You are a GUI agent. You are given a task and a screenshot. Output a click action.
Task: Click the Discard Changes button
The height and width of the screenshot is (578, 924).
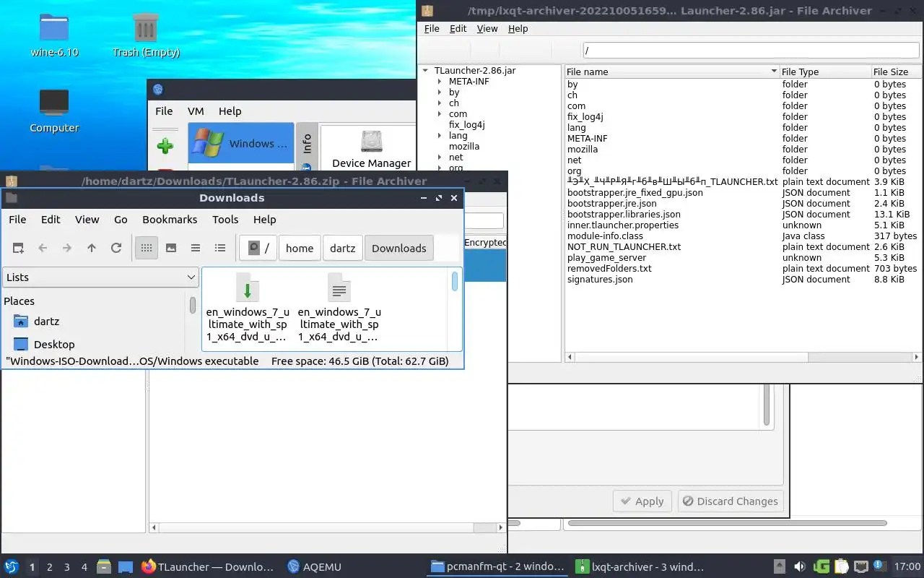tap(731, 501)
